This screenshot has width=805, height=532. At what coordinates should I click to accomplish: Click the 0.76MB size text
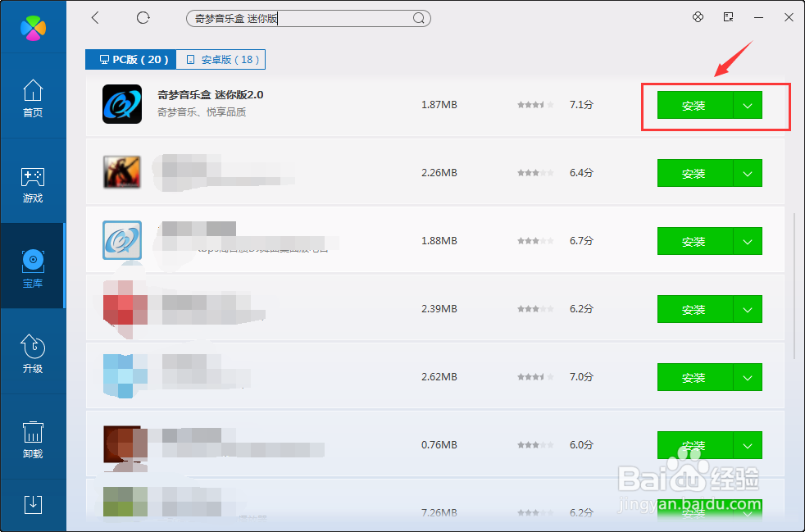439,445
